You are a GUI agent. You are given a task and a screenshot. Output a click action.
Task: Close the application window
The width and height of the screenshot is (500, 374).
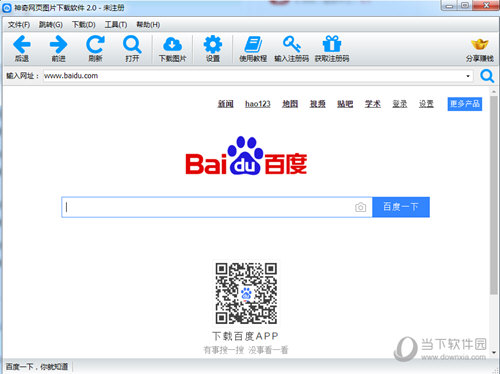click(486, 6)
